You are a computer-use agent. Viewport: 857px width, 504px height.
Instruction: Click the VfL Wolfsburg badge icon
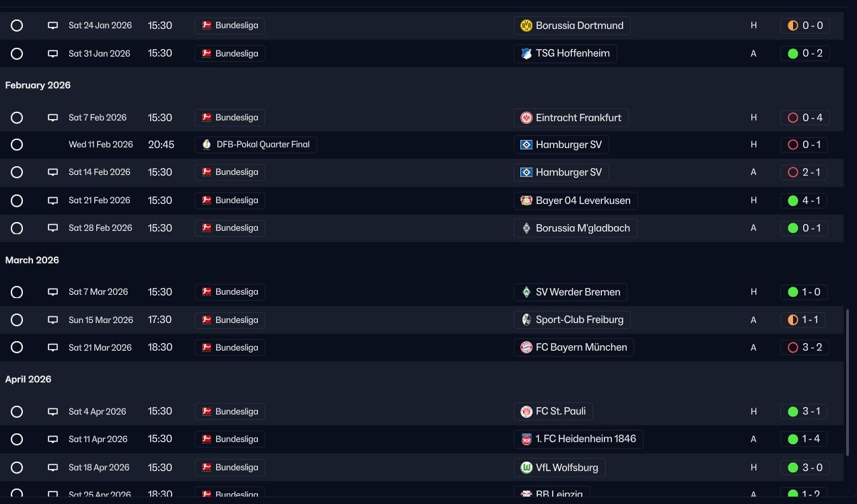pos(526,468)
